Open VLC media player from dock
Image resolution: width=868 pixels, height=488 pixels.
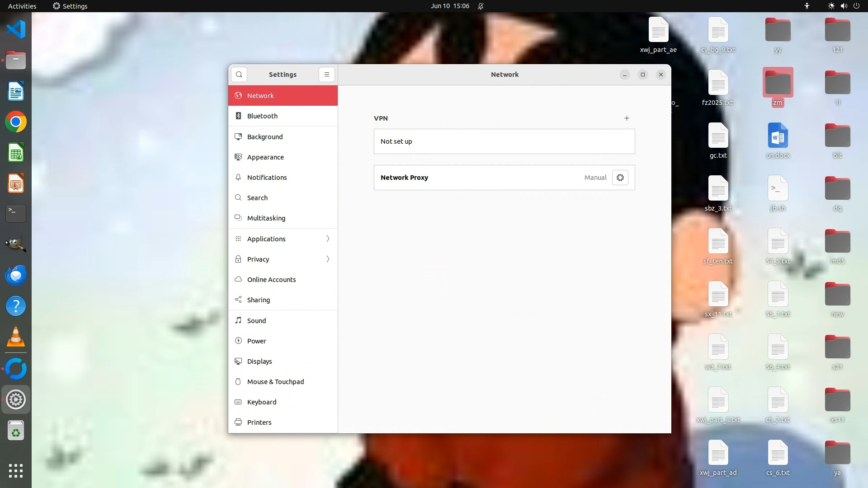(x=16, y=337)
